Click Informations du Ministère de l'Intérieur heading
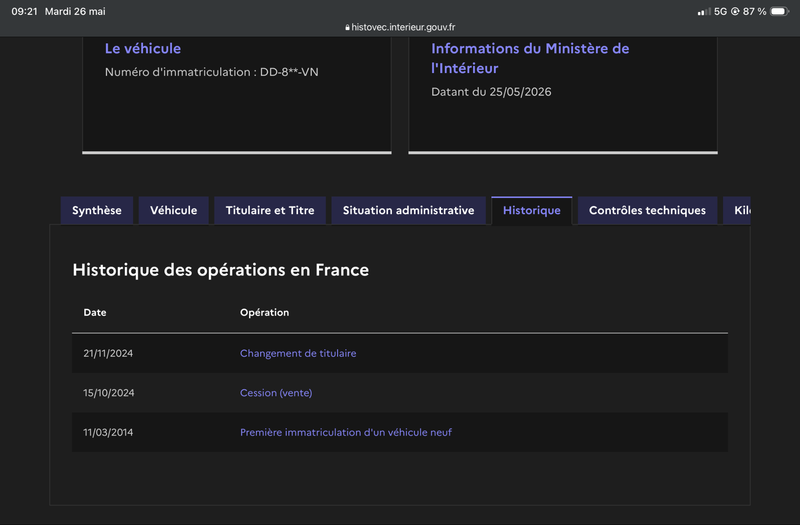 [x=530, y=58]
